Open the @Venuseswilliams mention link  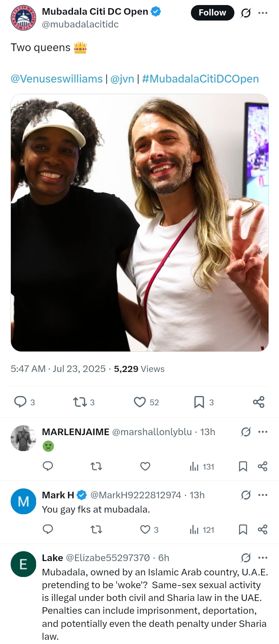[x=57, y=79]
